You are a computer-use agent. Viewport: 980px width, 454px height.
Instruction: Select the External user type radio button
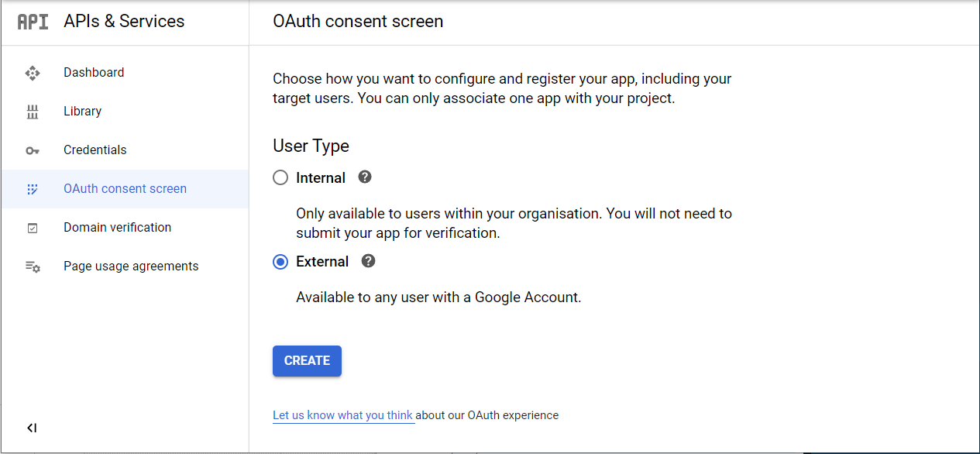click(280, 262)
